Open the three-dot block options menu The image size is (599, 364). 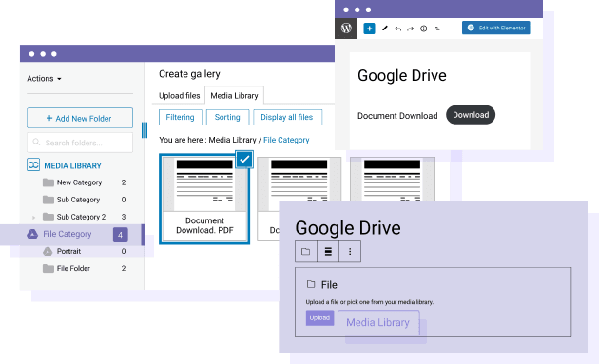pyautogui.click(x=350, y=251)
